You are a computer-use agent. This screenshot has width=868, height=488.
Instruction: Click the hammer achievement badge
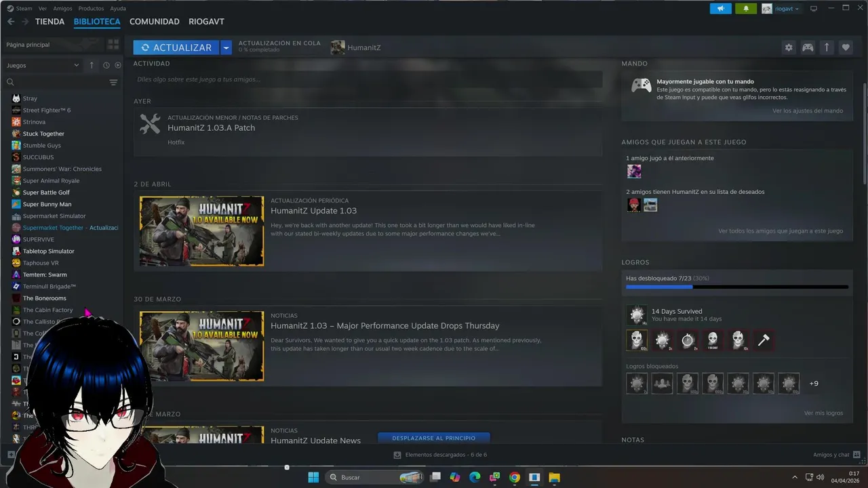[x=764, y=340]
